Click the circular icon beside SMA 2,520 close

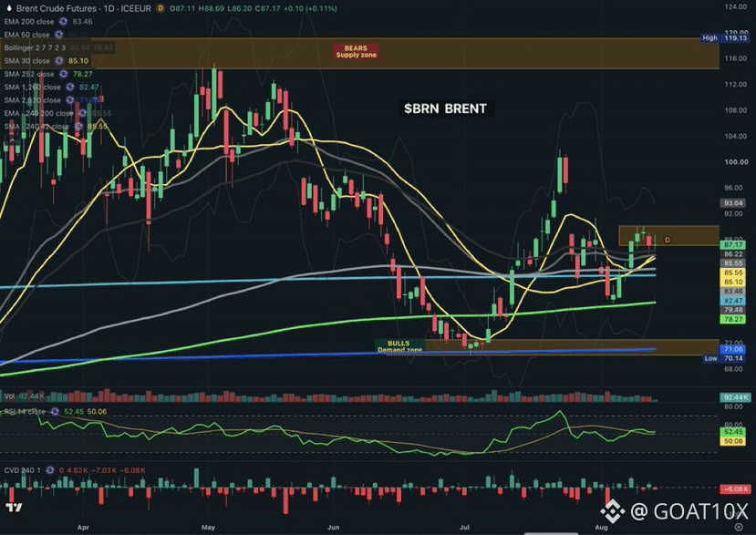coord(70,100)
